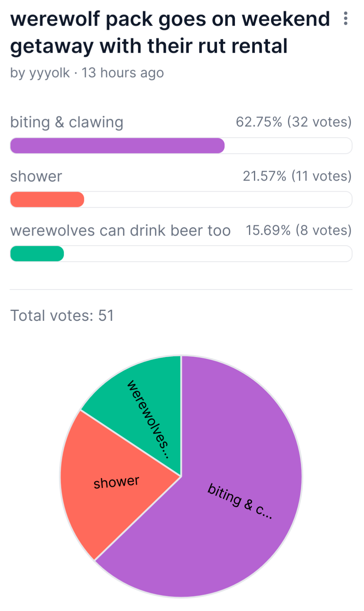Click the '62.75% (32 votes)' result text
364x611 pixels.
[x=293, y=122]
